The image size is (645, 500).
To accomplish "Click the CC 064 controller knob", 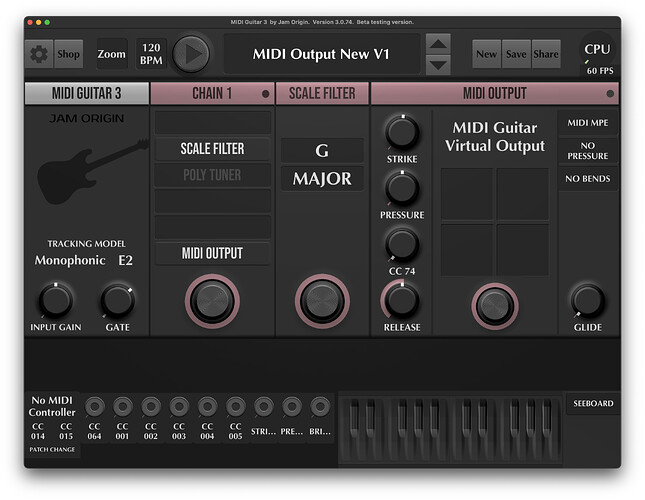I will pyautogui.click(x=95, y=407).
